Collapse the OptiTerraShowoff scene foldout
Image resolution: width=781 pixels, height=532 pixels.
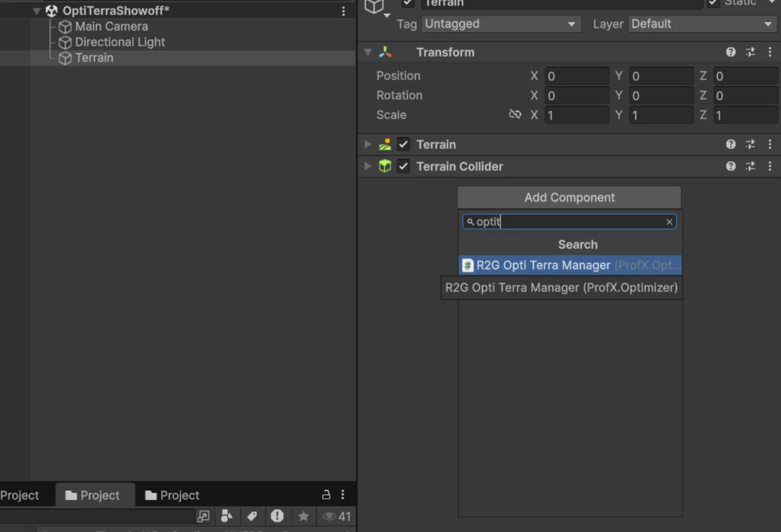coord(36,11)
